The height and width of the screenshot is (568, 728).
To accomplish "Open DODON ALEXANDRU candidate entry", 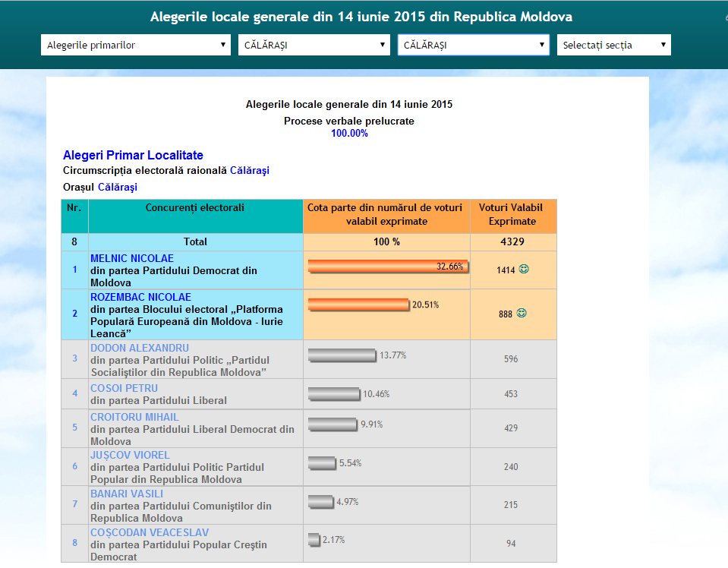I will pos(140,348).
